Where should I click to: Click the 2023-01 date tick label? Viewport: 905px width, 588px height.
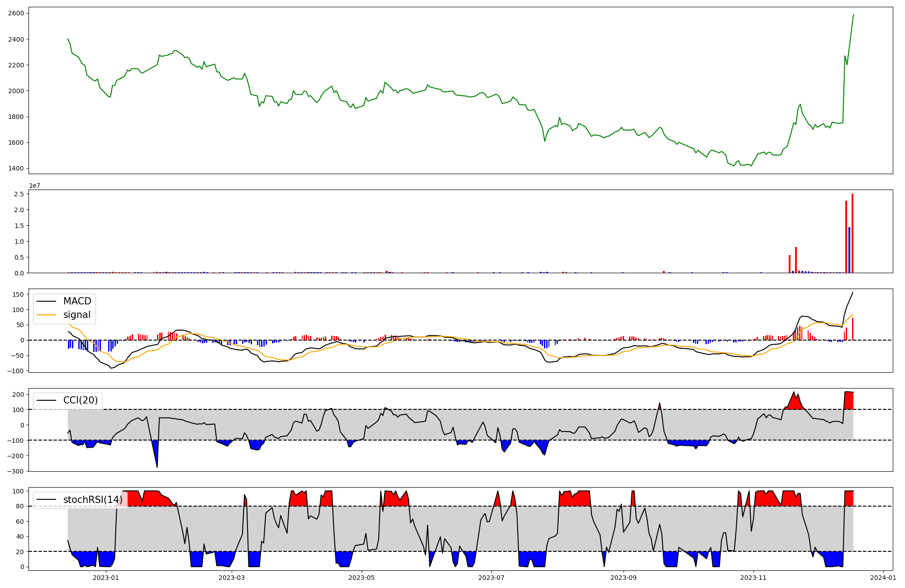point(105,577)
